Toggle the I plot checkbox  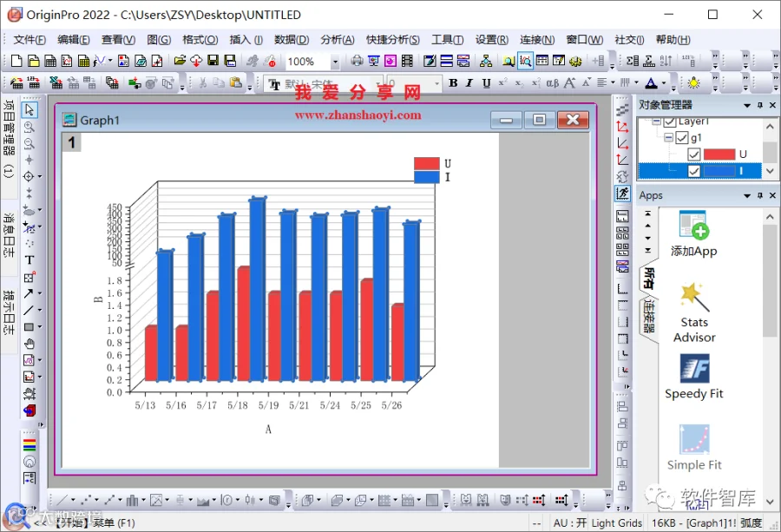(694, 171)
